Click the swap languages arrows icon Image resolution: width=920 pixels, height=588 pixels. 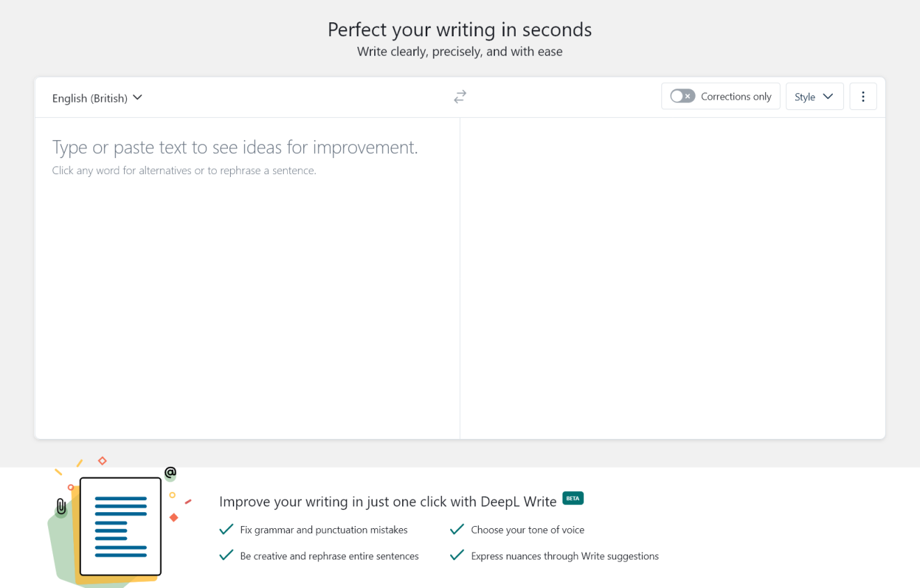[x=460, y=97]
